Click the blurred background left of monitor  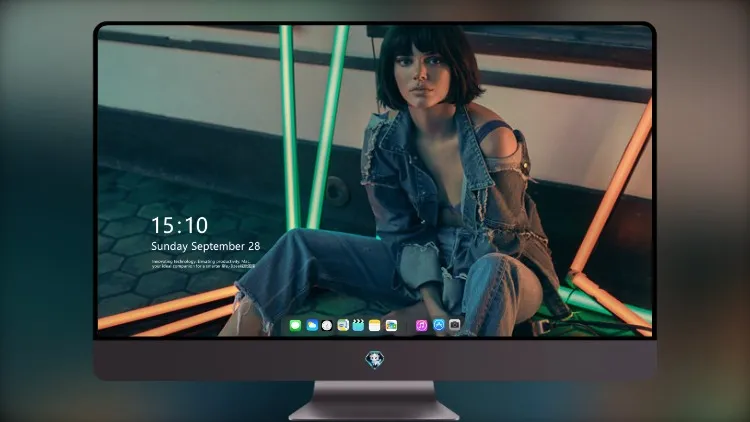(x=46, y=211)
